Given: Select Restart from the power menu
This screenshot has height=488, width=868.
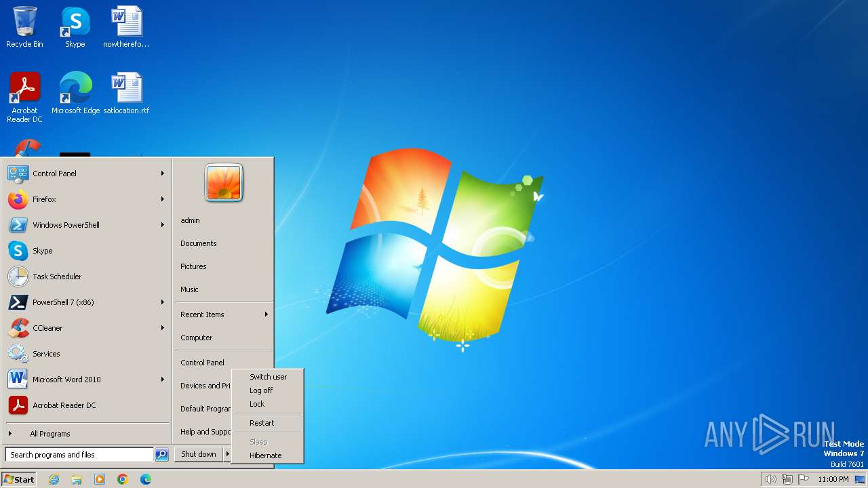Looking at the screenshot, I should pos(268,423).
